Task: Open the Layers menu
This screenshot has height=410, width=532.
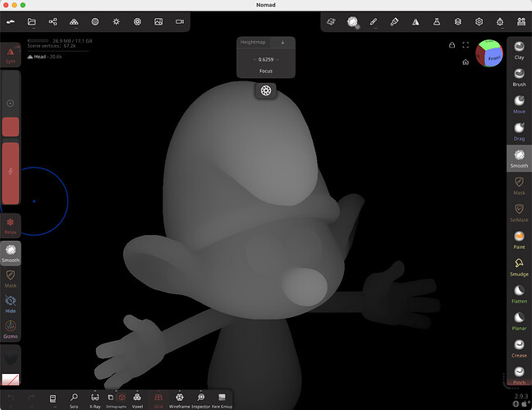Action: [457, 21]
